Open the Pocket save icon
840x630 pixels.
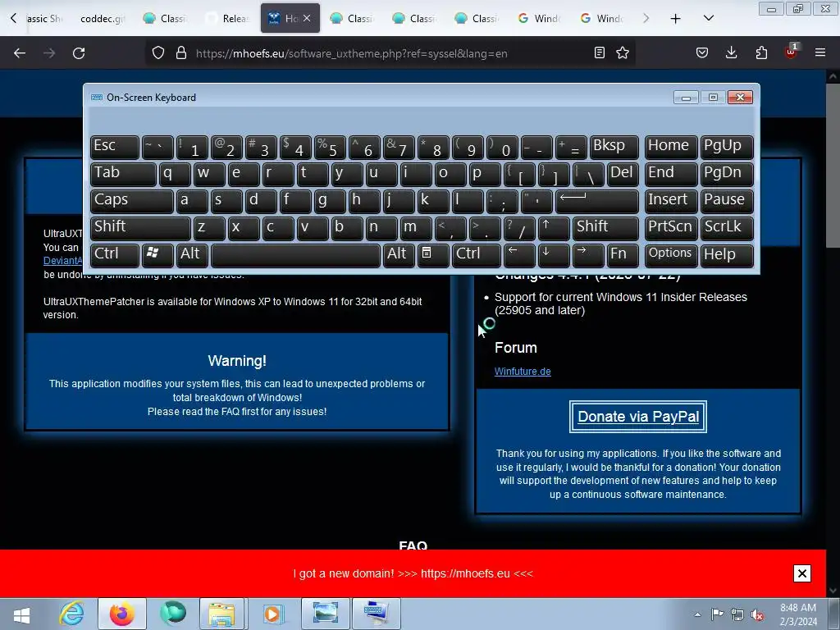702,52
